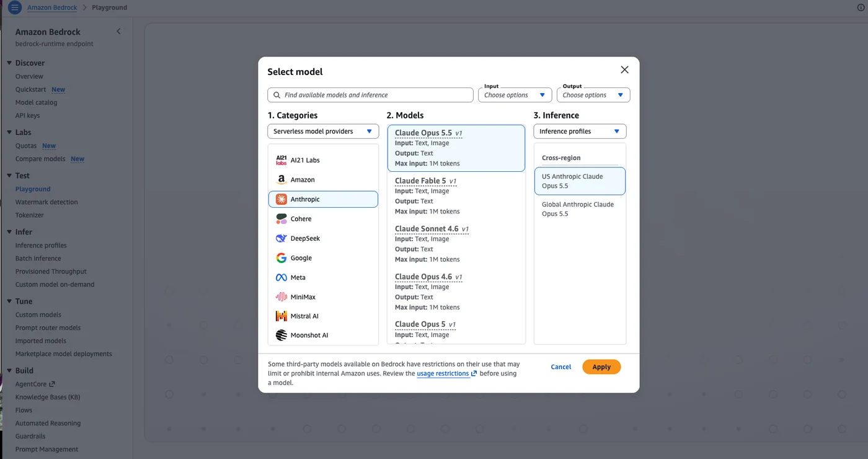868x459 pixels.
Task: Open the hamburger navigation menu icon
Action: coord(14,7)
